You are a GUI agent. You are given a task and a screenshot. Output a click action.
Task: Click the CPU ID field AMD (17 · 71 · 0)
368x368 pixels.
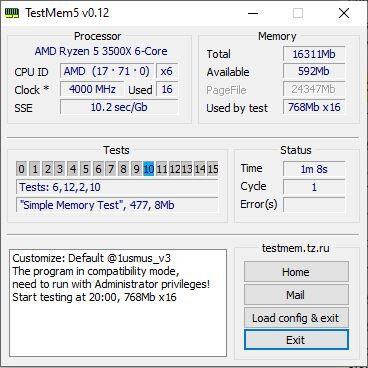coord(107,71)
